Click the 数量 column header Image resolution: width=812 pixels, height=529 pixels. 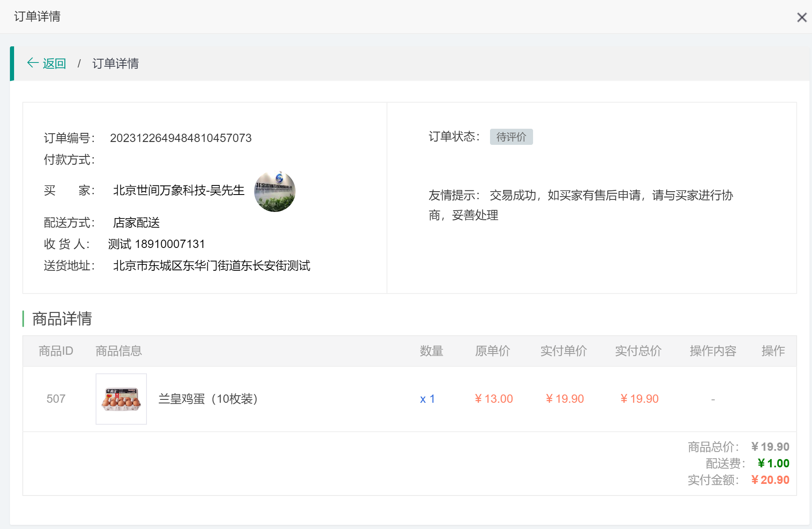431,351
